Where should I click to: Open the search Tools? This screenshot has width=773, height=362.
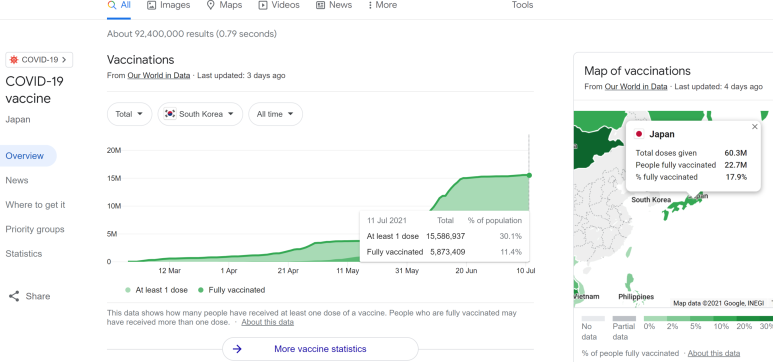(522, 5)
